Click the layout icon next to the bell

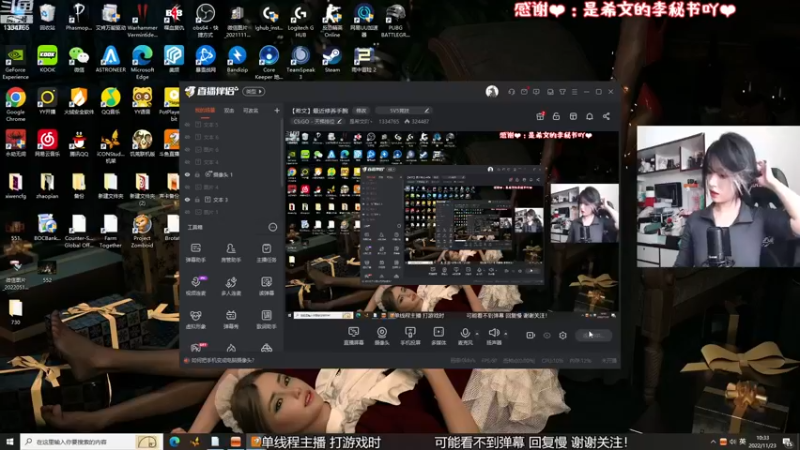pos(573,116)
